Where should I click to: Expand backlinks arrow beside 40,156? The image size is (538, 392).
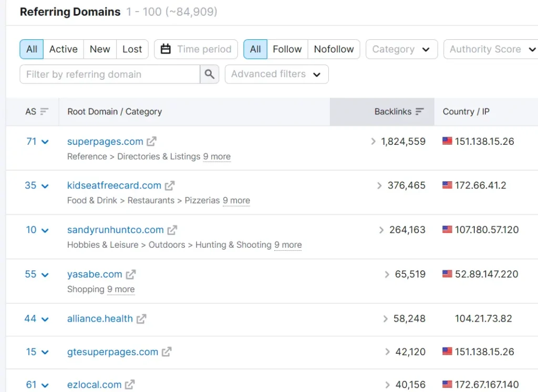coord(387,385)
